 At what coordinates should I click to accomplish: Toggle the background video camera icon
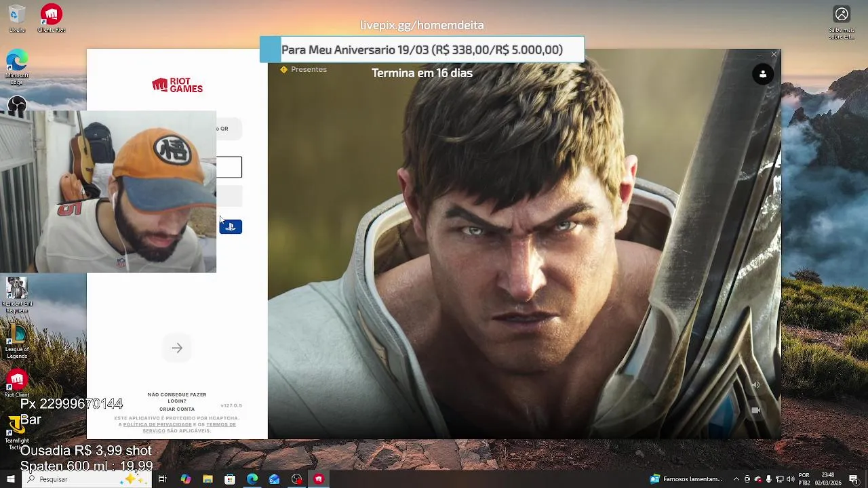[x=755, y=410]
